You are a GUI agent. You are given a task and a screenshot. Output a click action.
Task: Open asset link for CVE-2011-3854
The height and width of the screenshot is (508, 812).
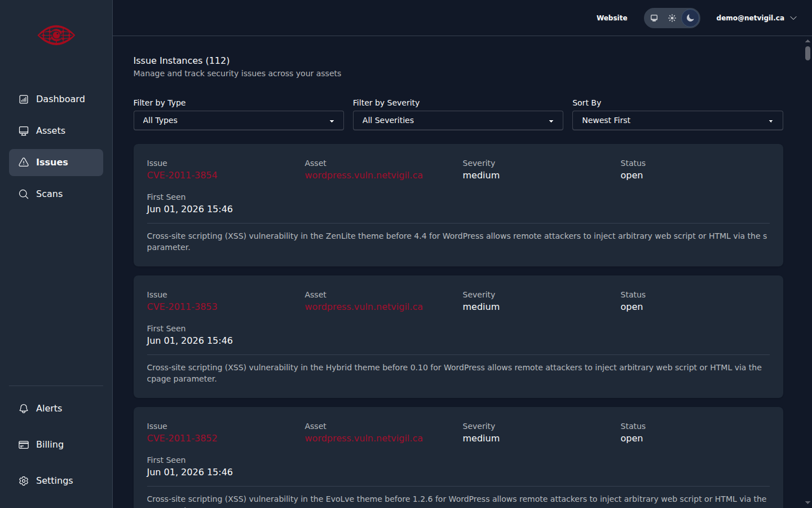pos(364,176)
